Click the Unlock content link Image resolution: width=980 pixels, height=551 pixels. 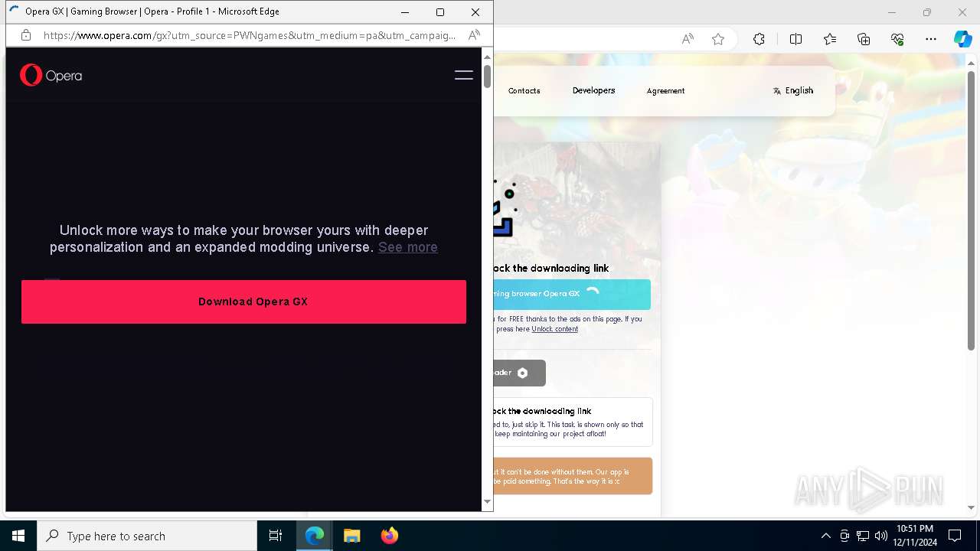click(554, 329)
